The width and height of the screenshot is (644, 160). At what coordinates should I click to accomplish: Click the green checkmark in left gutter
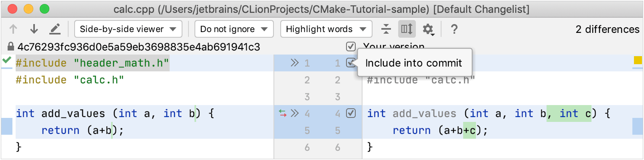tap(6, 61)
